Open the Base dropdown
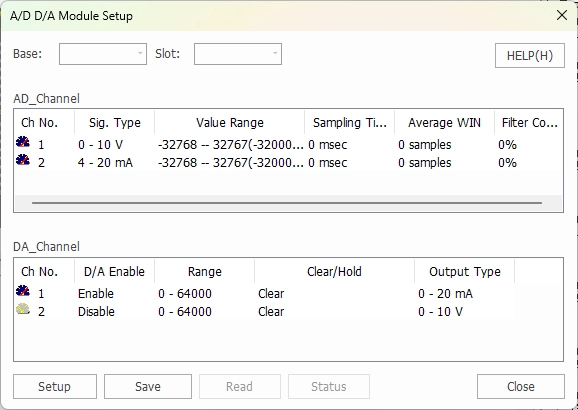 [103, 54]
